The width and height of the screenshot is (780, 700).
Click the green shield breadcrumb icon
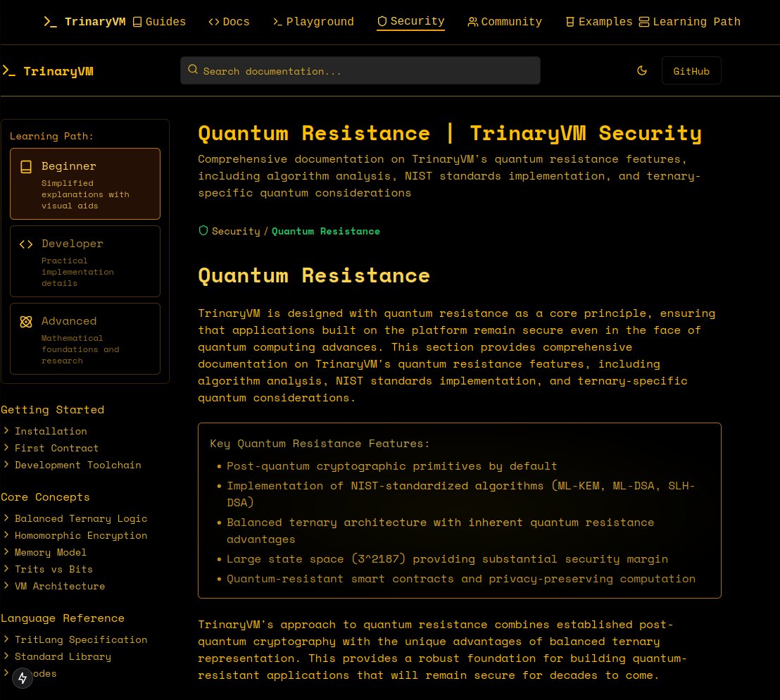[203, 230]
